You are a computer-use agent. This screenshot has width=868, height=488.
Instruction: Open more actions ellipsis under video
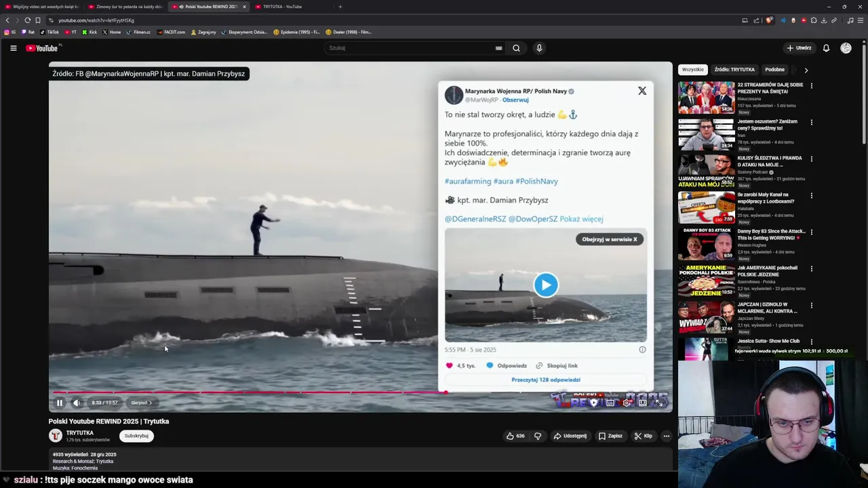tap(667, 436)
